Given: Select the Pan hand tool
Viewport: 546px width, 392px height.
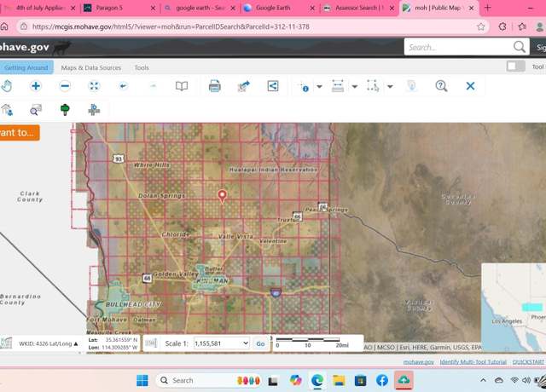Looking at the screenshot, I should pos(6,86).
